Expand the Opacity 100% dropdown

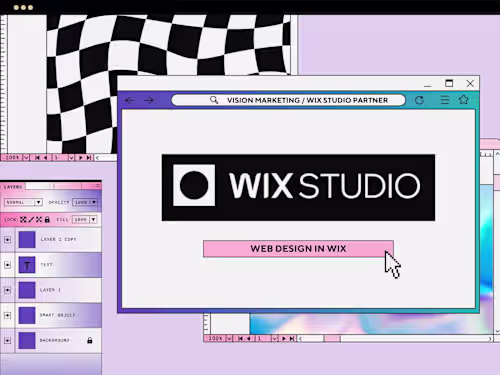[x=85, y=202]
